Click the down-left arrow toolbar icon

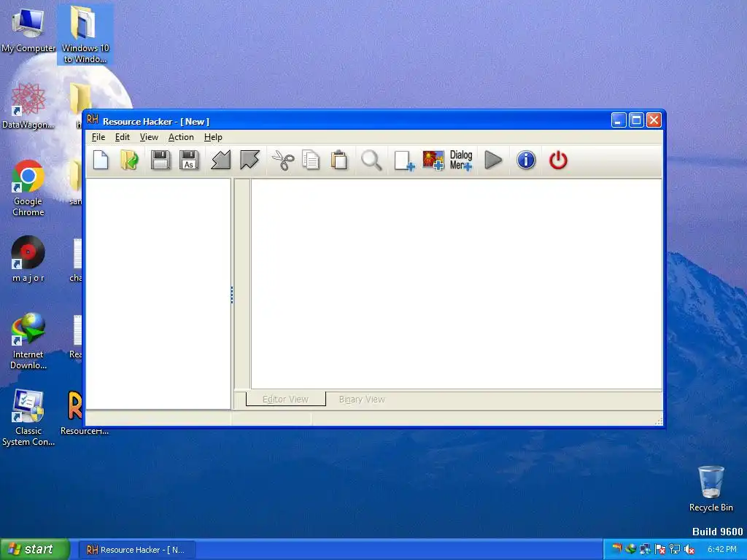click(x=221, y=160)
